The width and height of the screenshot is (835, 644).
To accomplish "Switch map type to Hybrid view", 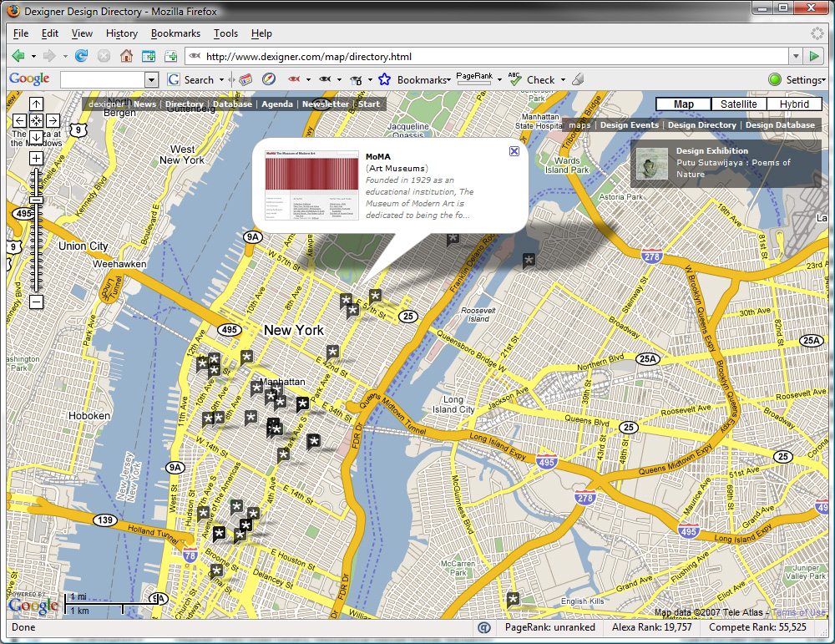I will pos(794,104).
